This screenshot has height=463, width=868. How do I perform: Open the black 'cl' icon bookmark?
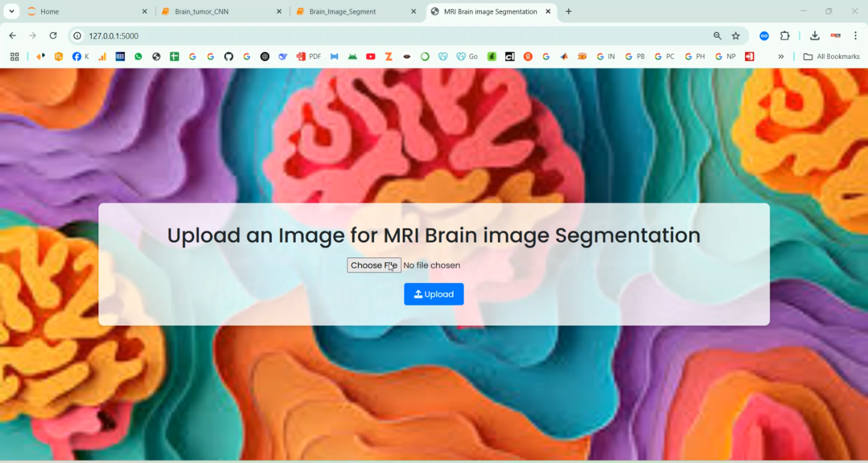tap(510, 57)
